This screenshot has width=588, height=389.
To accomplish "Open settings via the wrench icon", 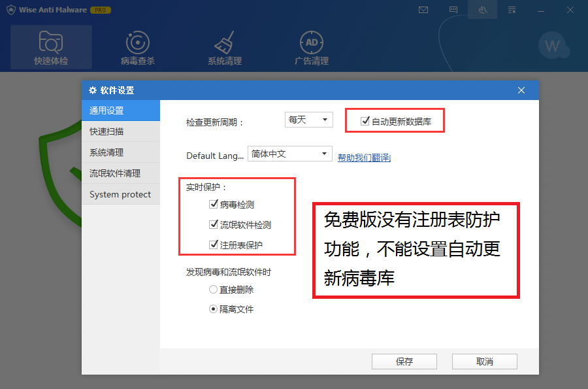I will 483,10.
